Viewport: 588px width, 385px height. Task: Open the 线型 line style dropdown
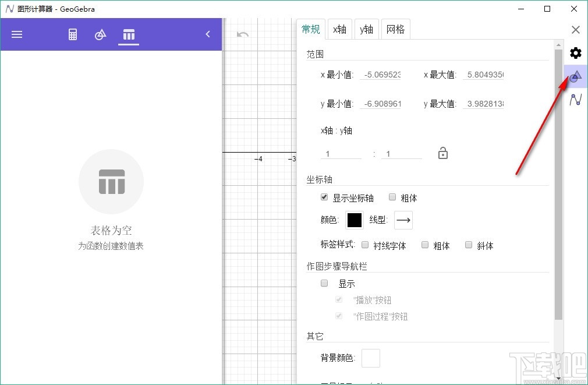point(403,220)
